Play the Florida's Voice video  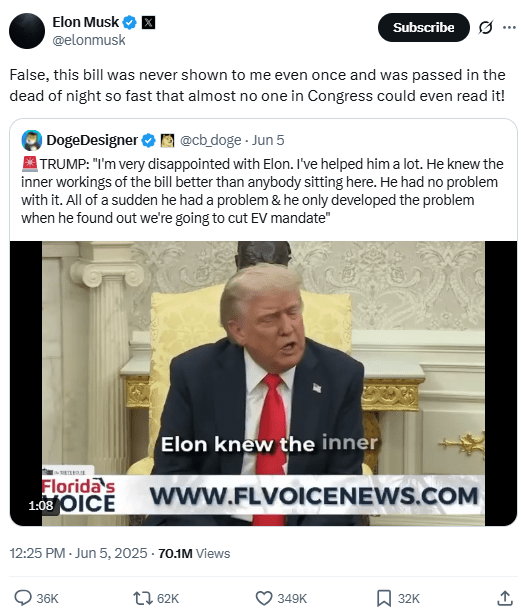pyautogui.click(x=263, y=383)
